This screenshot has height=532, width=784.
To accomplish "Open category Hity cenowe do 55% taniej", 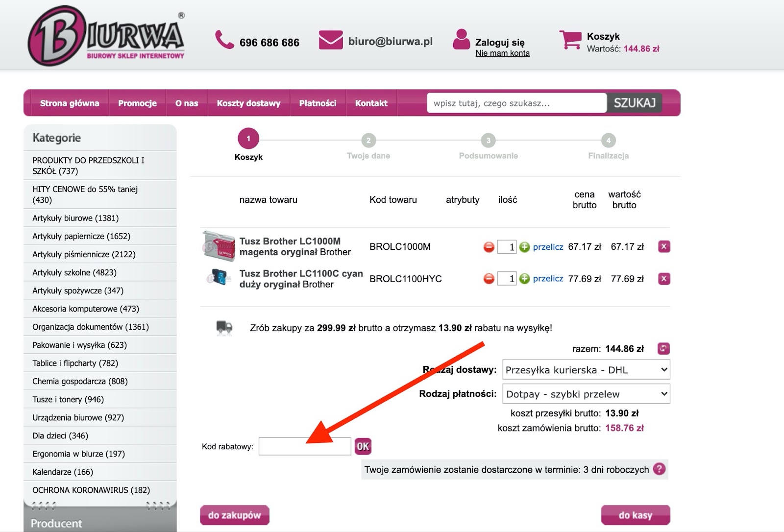I will (100, 194).
